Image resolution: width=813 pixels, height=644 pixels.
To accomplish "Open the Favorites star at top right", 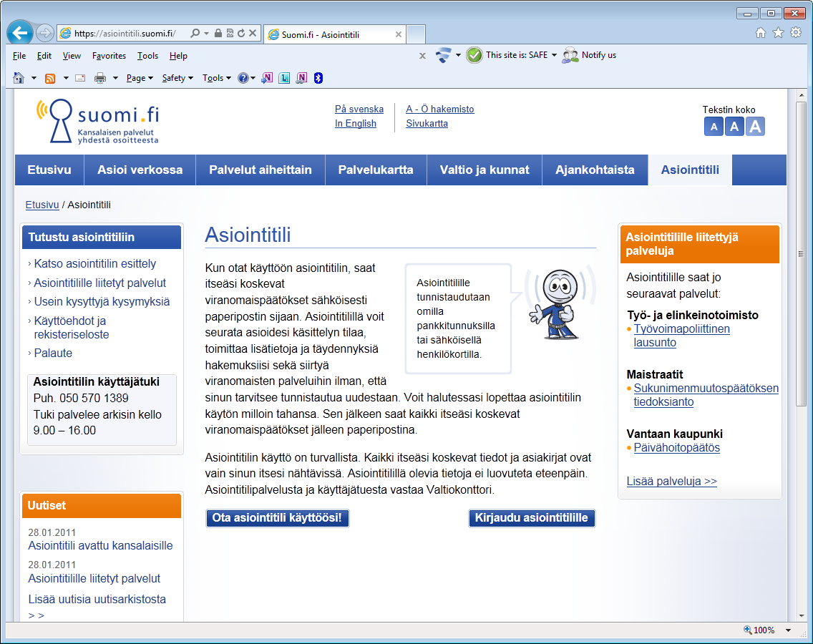I will click(778, 33).
